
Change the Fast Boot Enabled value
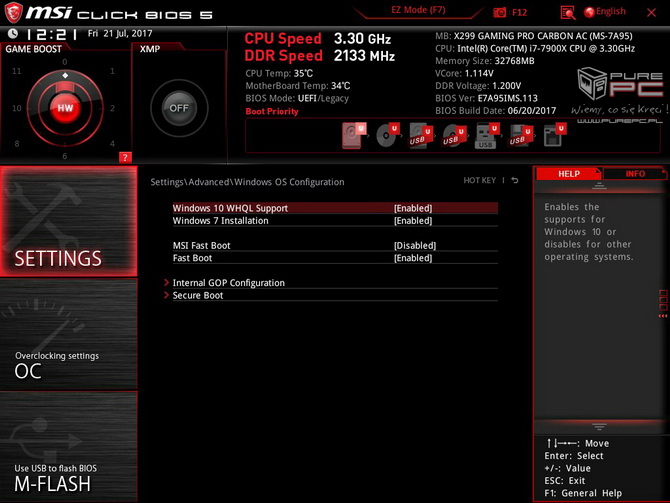tap(413, 258)
